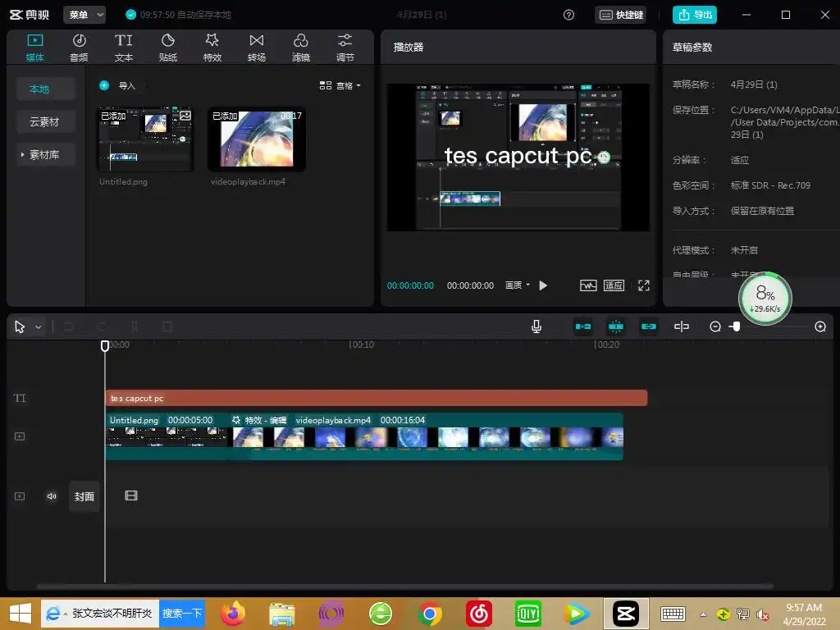
Task: Open the 宫格 grid view dropdown
Action: (340, 85)
